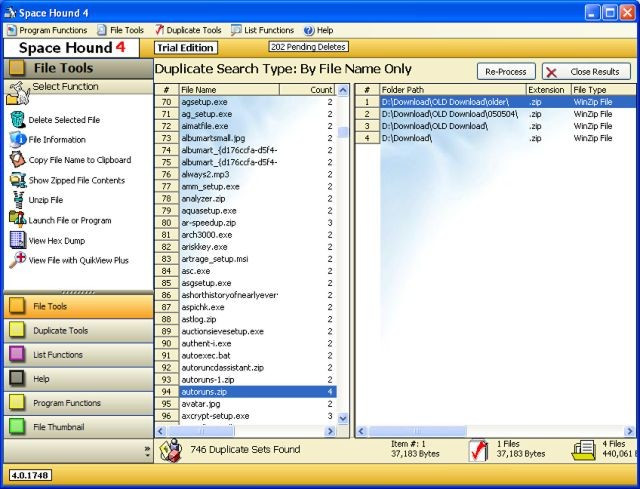
Task: Select the plain D:\Download\ folder row
Action: tap(496, 138)
